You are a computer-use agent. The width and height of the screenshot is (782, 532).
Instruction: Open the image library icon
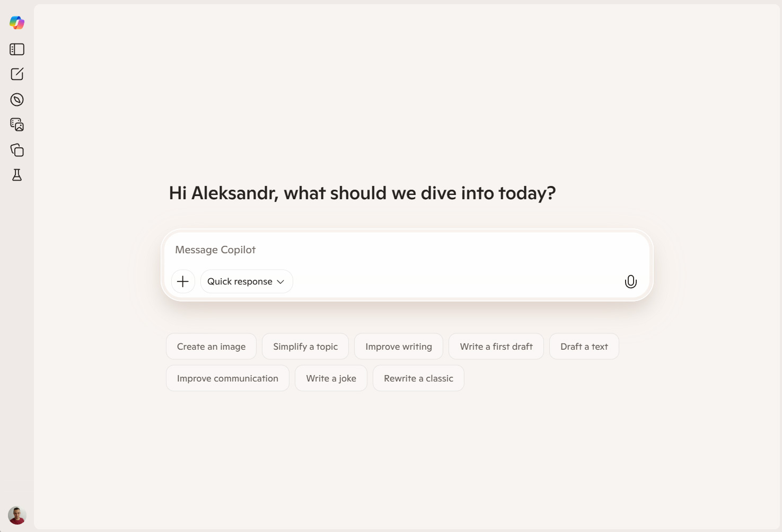[x=17, y=125]
